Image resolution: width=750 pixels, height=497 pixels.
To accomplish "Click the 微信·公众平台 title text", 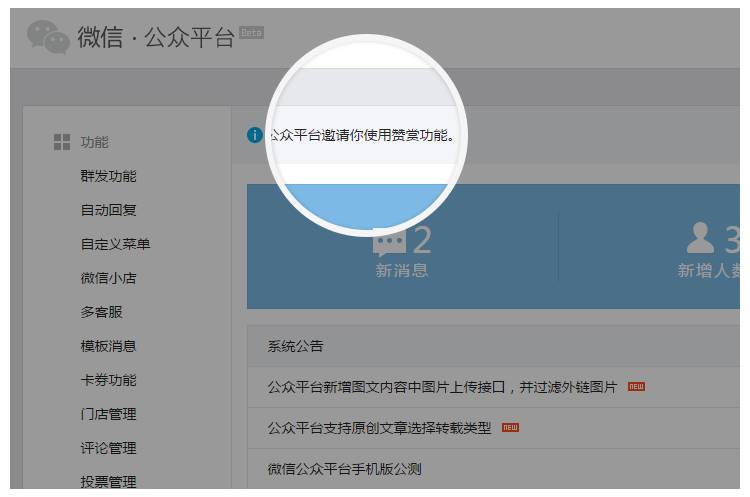I will point(156,37).
